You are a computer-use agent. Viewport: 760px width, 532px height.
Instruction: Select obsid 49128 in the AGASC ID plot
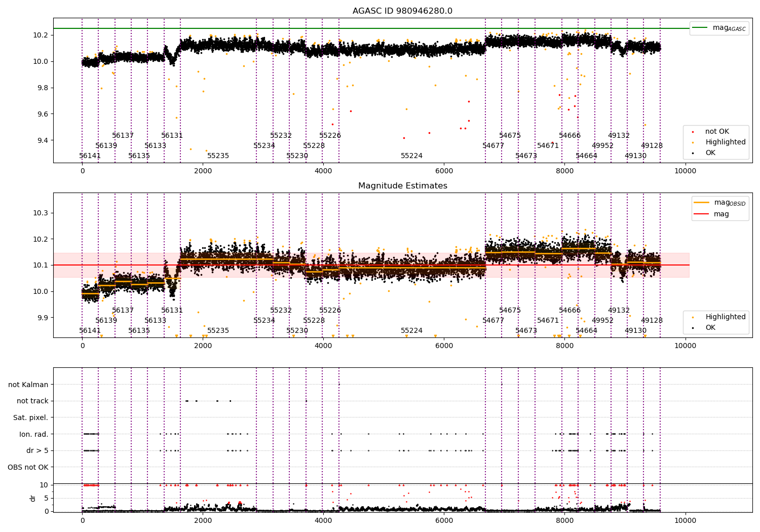(x=652, y=146)
